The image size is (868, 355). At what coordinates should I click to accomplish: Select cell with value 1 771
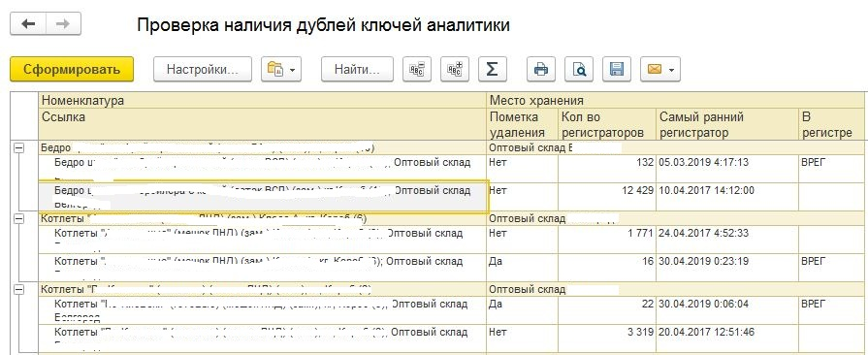tap(607, 240)
